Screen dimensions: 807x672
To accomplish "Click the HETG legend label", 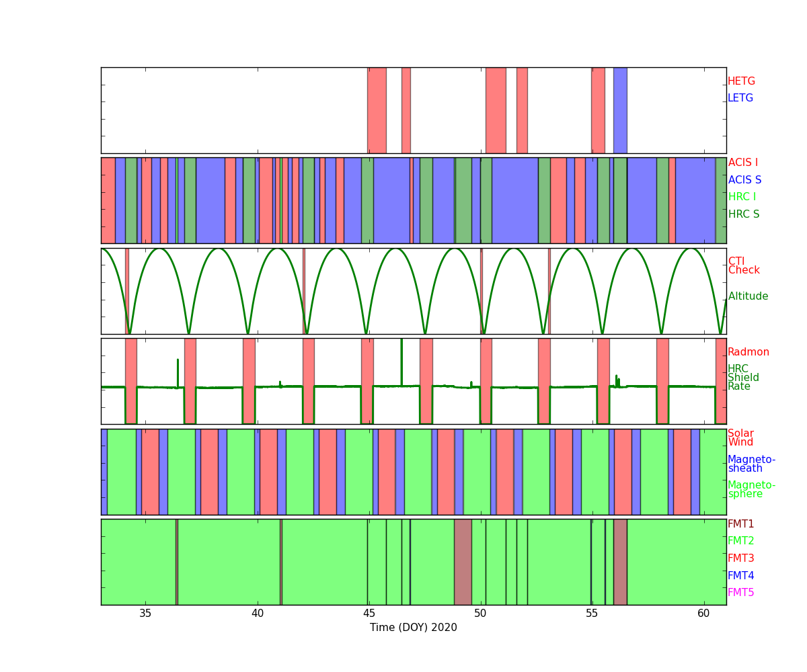I will pos(741,81).
